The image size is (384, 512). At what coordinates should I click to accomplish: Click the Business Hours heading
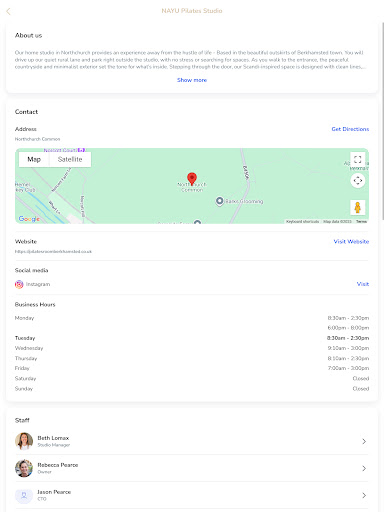coord(35,304)
